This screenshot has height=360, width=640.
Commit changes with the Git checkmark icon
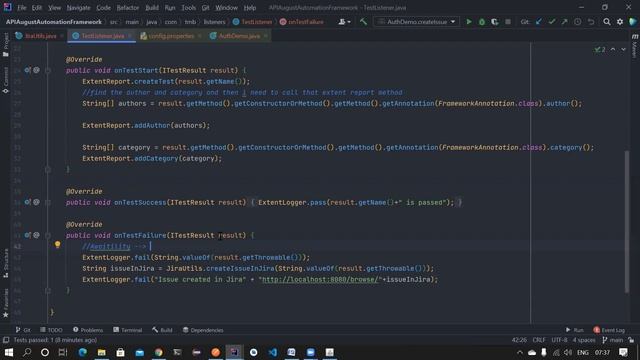point(552,22)
